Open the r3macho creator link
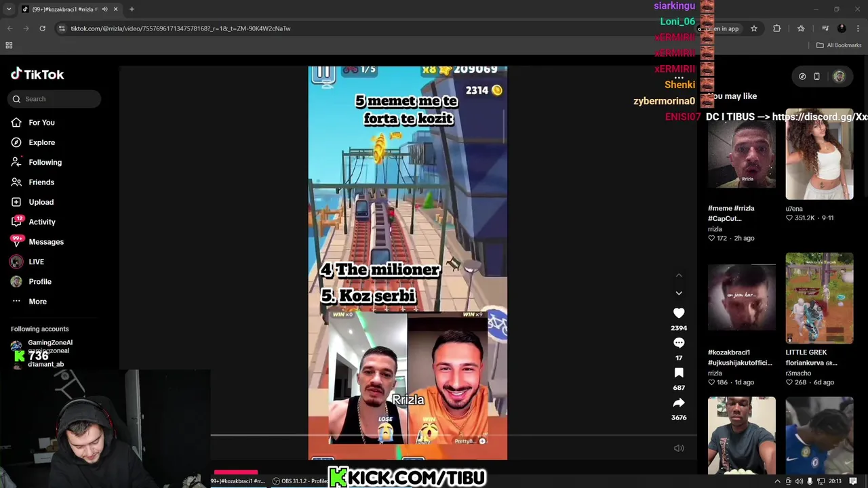The height and width of the screenshot is (488, 868). click(798, 373)
